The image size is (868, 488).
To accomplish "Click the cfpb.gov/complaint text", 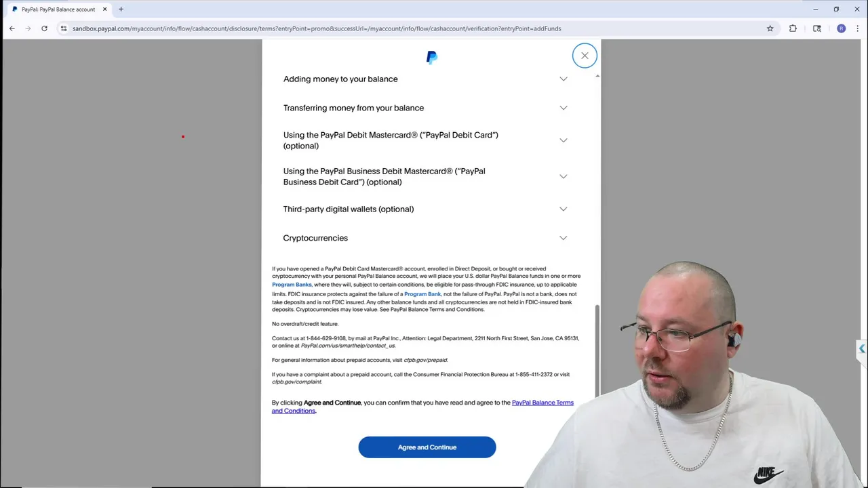I will pos(297,382).
